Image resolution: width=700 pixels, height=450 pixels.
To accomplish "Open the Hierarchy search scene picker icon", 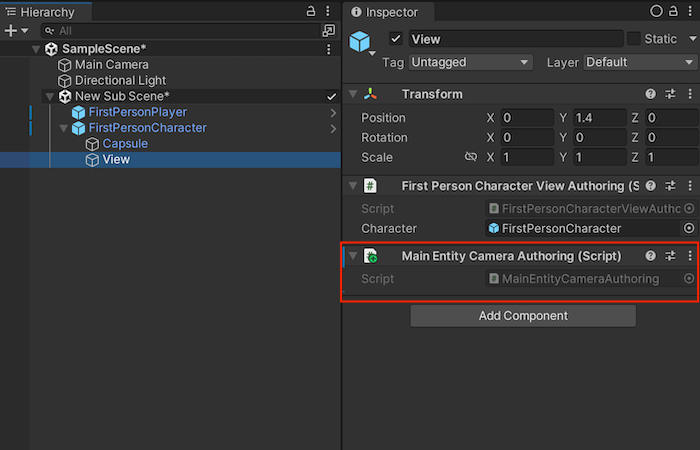I will tap(327, 31).
